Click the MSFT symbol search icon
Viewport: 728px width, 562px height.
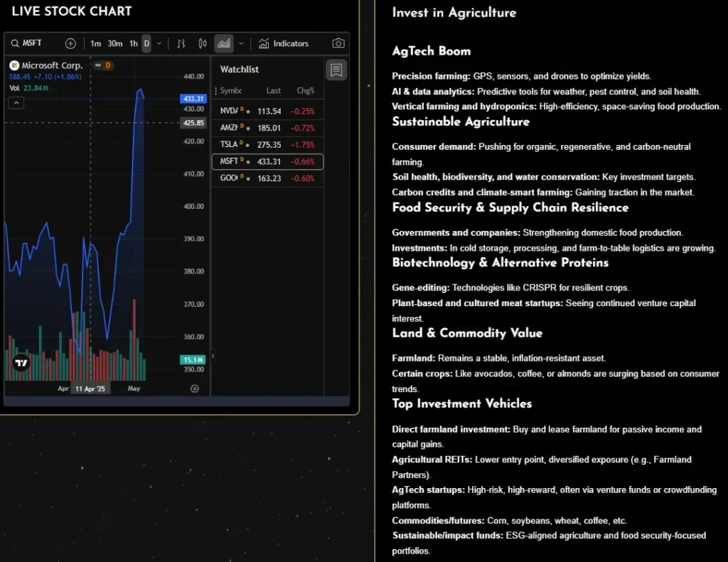[15, 43]
